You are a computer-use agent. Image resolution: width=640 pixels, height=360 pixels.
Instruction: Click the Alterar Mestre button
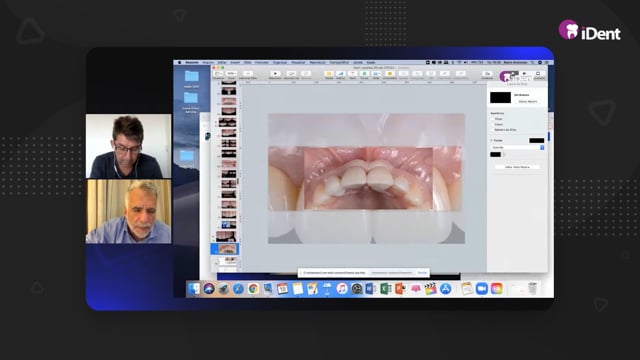528,101
